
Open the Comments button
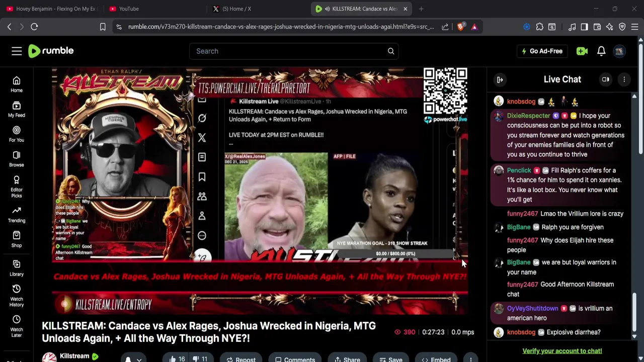tap(295, 359)
